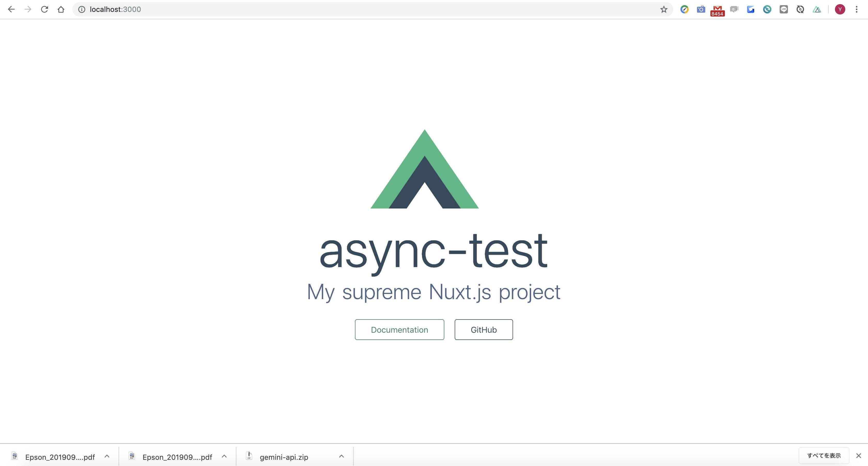
Task: Bookmark this page with the star
Action: point(663,10)
